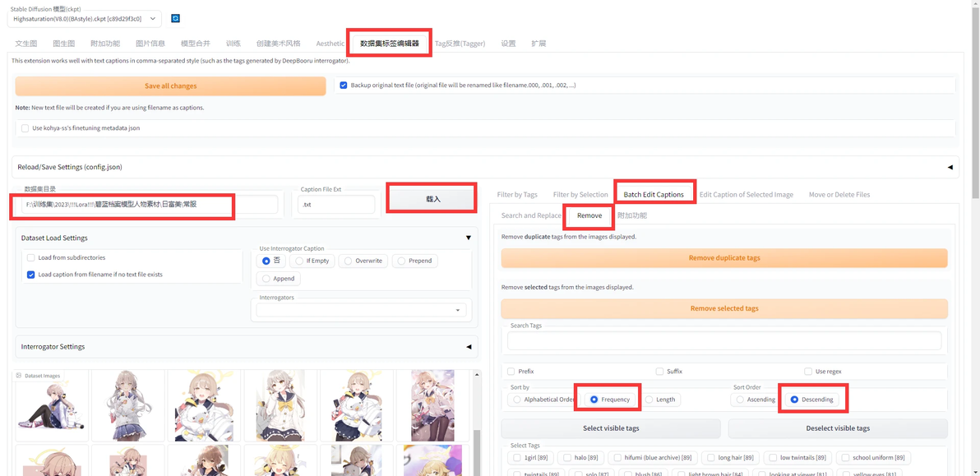
Task: Toggle Load caption from filename checkbox
Action: click(x=30, y=275)
